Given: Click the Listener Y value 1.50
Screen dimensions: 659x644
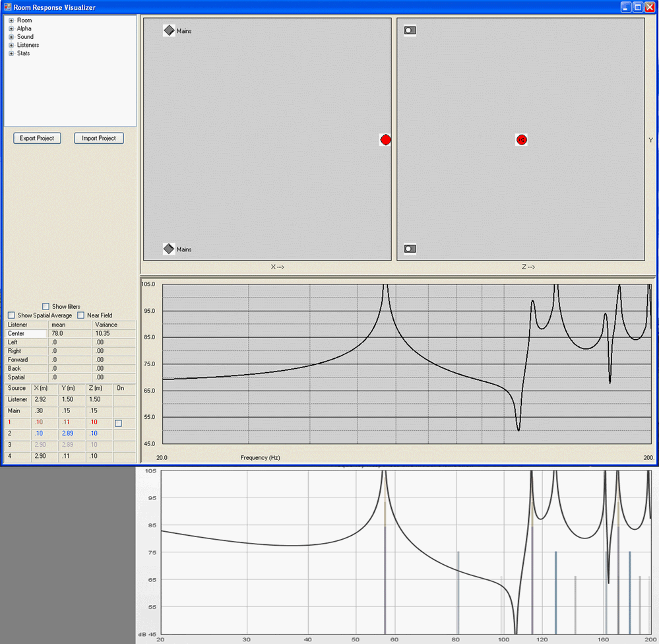Looking at the screenshot, I should tap(67, 399).
